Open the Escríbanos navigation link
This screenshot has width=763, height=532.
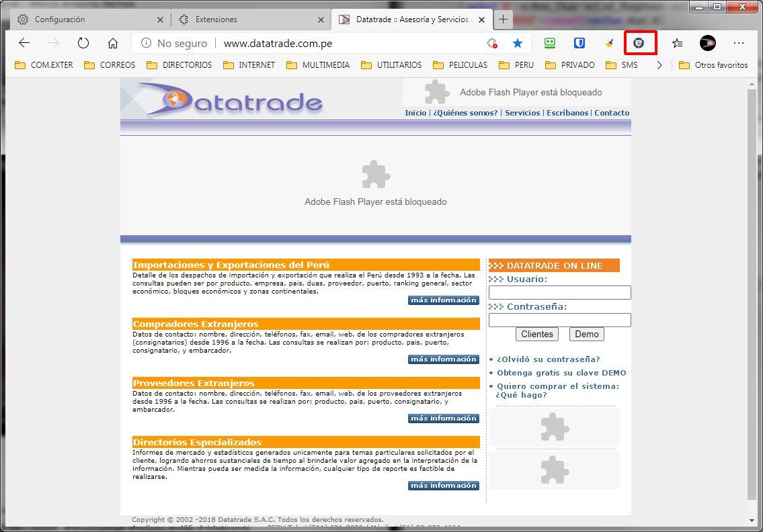[x=567, y=113]
